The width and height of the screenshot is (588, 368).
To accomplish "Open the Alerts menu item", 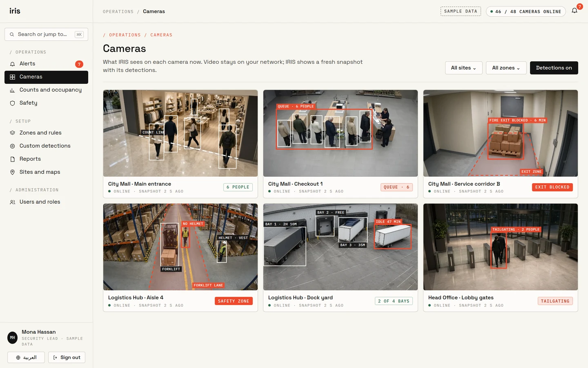I will point(46,64).
